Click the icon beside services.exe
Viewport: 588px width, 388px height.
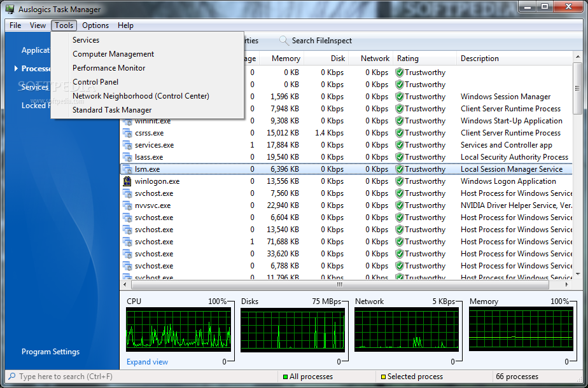[x=127, y=145]
